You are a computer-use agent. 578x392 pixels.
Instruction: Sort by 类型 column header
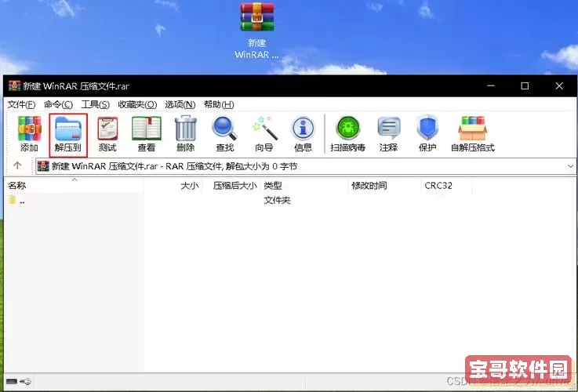pos(304,186)
